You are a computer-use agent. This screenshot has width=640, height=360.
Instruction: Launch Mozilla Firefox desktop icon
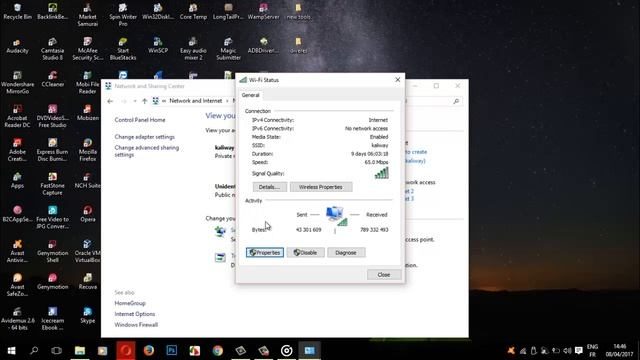pyautogui.click(x=87, y=150)
